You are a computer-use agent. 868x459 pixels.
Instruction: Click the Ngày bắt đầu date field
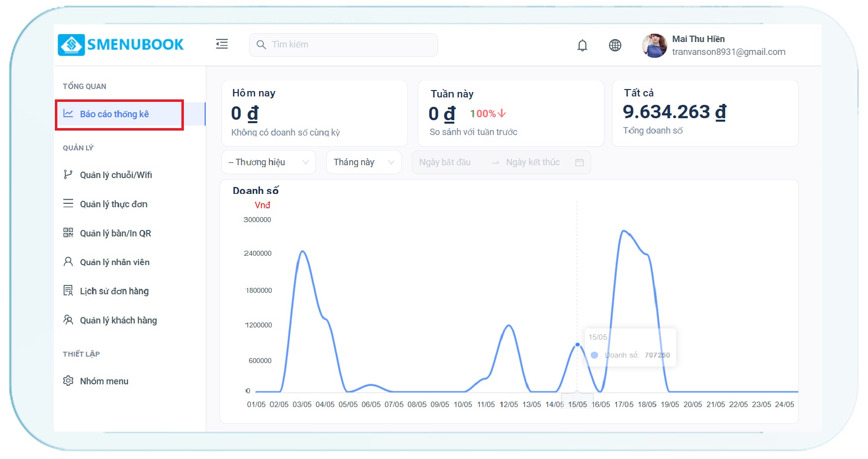click(445, 162)
